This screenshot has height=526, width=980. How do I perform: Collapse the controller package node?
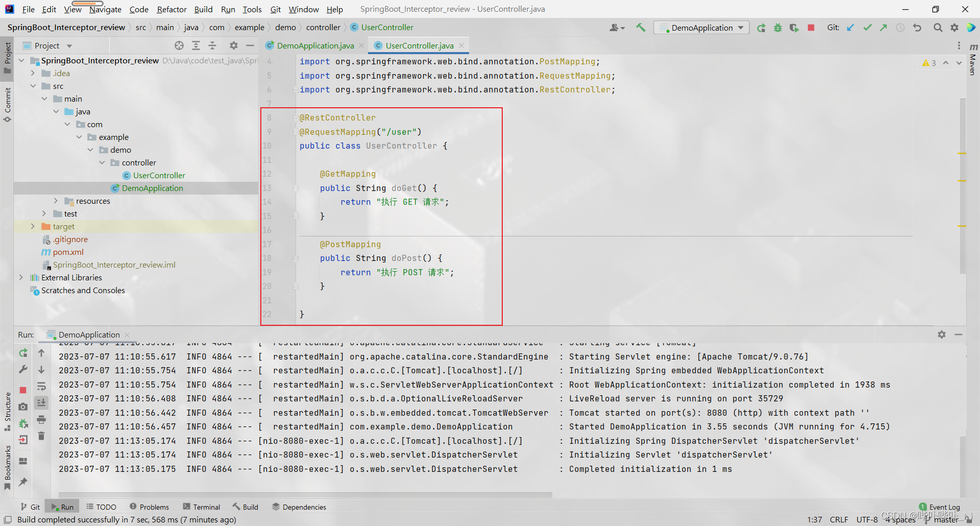(102, 162)
